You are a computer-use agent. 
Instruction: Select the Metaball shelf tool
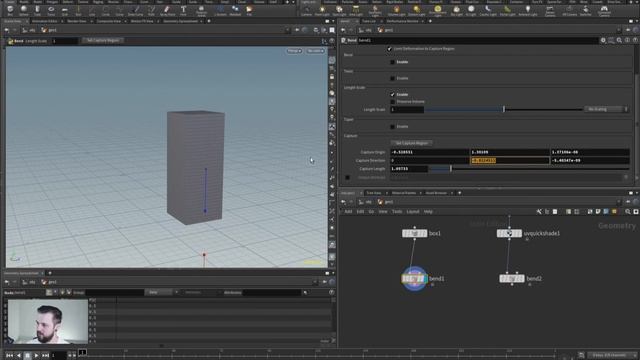[x=235, y=10]
